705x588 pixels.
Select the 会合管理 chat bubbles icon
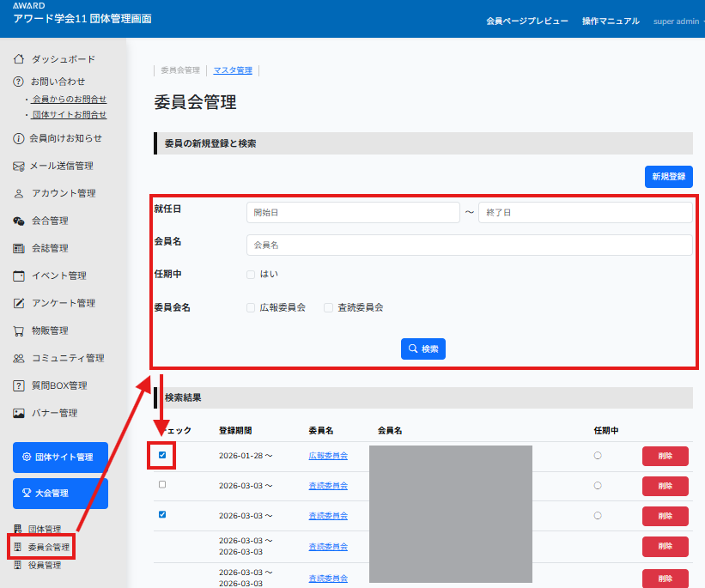[19, 221]
